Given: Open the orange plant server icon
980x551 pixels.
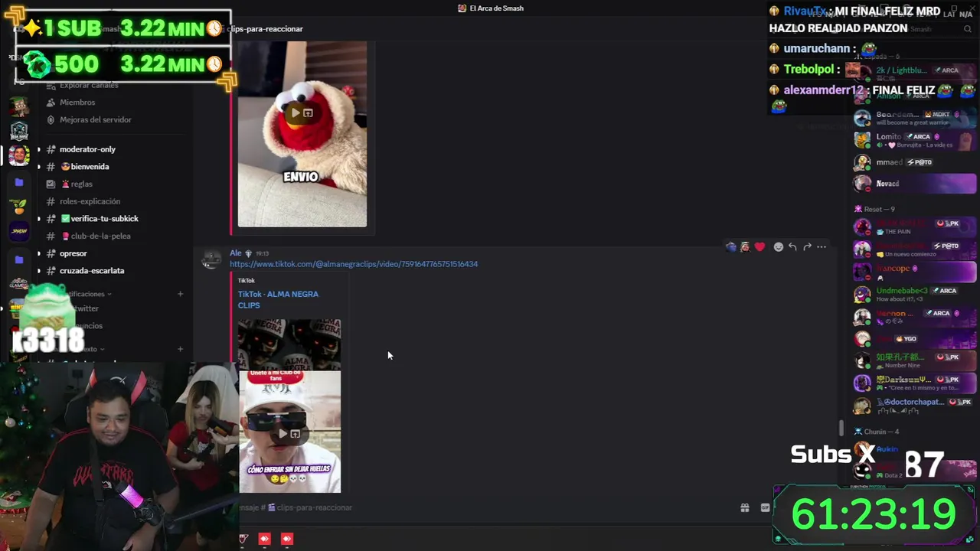Looking at the screenshot, I should (x=19, y=207).
